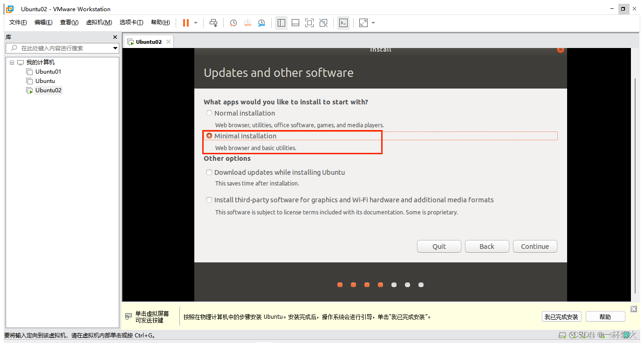This screenshot has width=644, height=343.
Task: Select Ubuntu01 in the library tree
Action: pos(48,72)
